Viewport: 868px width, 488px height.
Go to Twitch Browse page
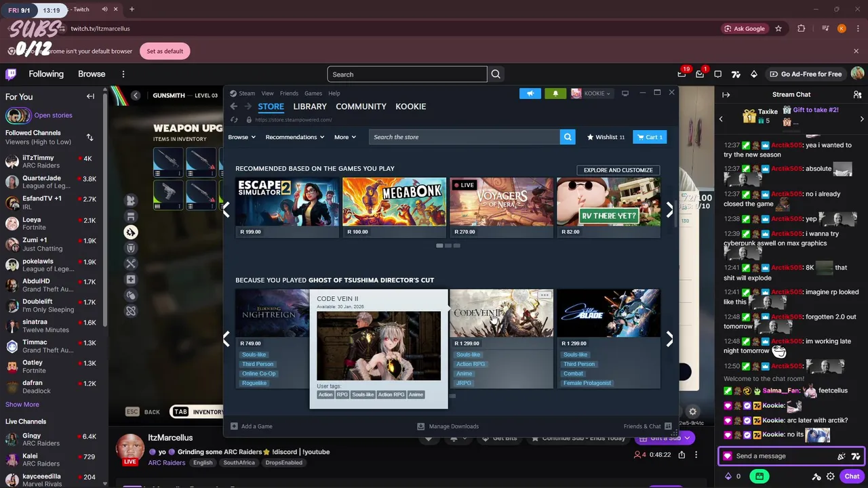point(92,74)
